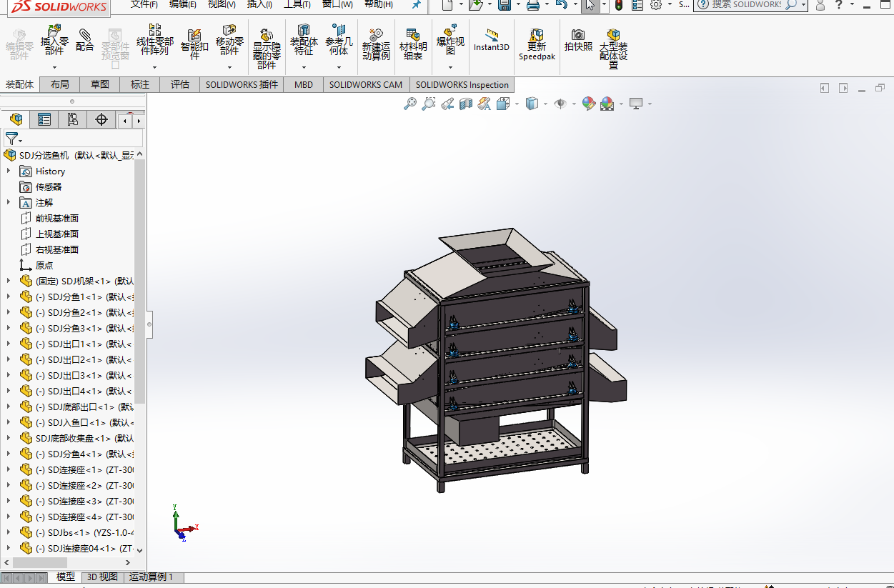Open Bill of Materials (材料明细表)

[413, 44]
